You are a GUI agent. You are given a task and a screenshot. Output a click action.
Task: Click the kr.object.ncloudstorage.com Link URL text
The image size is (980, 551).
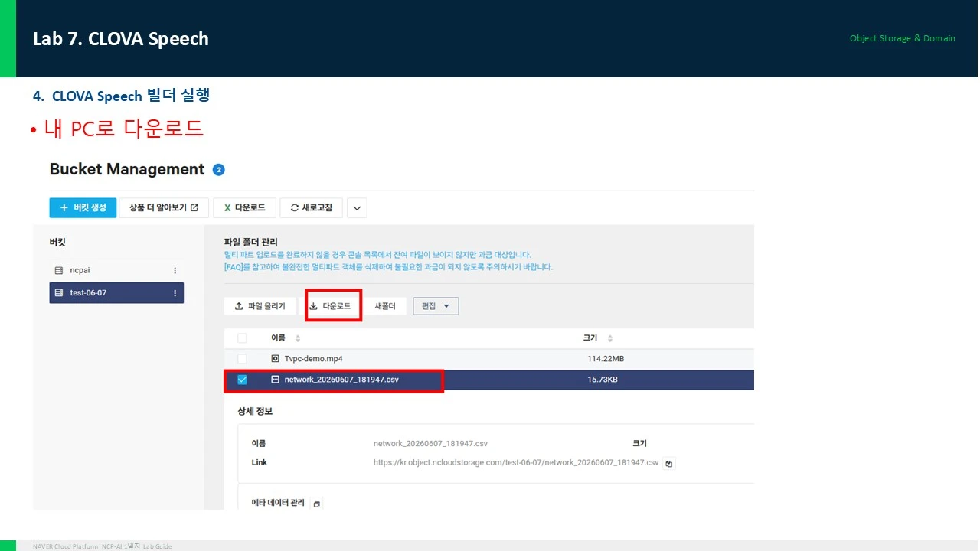pyautogui.click(x=516, y=463)
